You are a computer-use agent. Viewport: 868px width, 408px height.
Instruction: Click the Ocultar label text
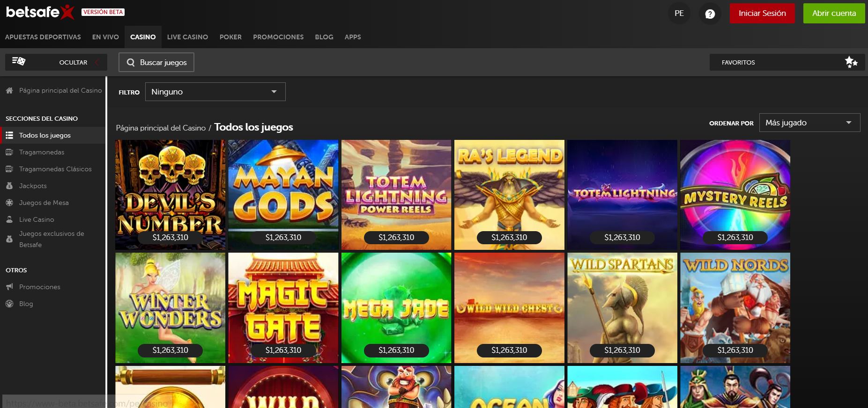pos(73,62)
